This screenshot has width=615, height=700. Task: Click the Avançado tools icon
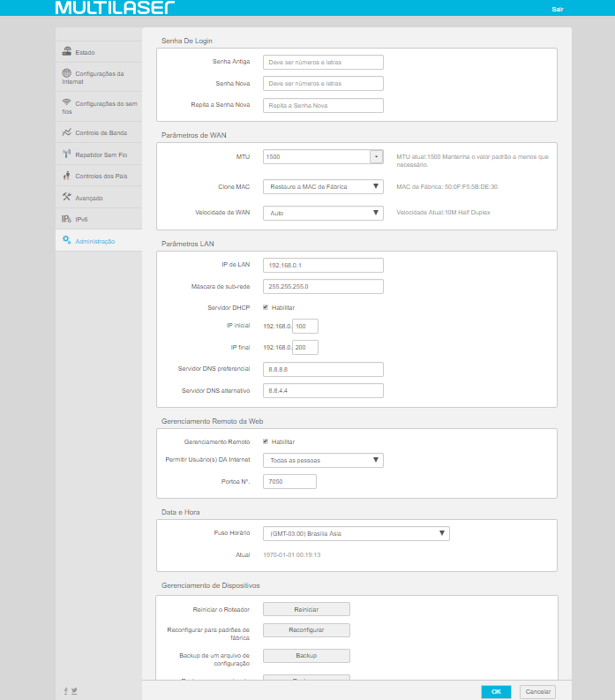click(67, 197)
